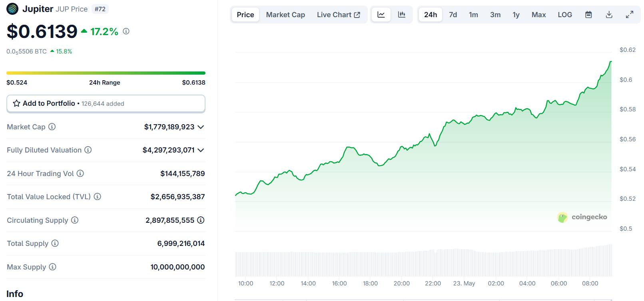644x301 pixels.
Task: Select 1y time range
Action: [x=516, y=15]
